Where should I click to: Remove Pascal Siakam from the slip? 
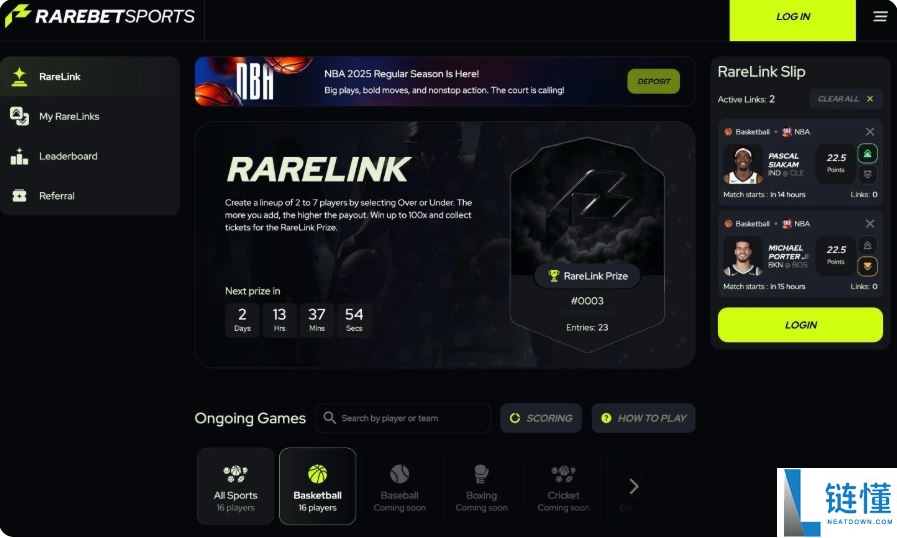coord(870,132)
